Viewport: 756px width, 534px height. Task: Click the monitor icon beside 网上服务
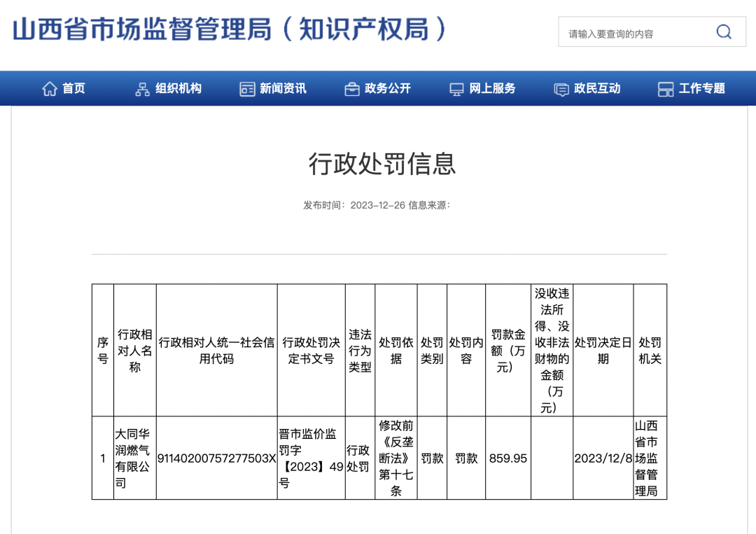pos(456,90)
